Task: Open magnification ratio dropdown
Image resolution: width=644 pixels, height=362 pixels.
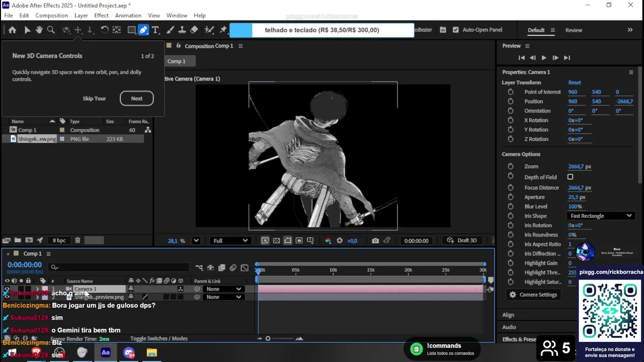Action: point(196,241)
